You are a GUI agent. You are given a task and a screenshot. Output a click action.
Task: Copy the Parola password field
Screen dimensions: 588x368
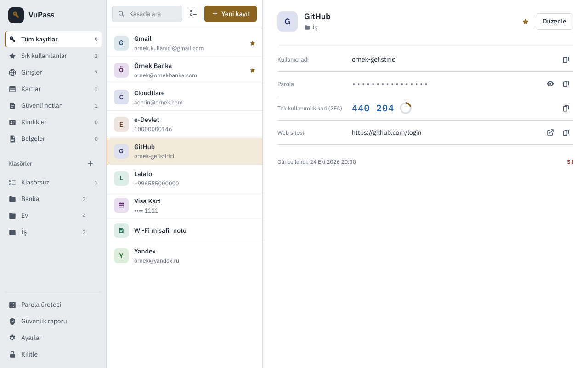tap(566, 84)
